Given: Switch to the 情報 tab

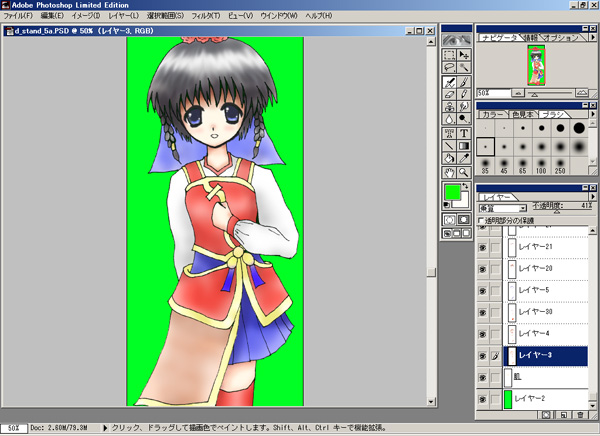Looking at the screenshot, I should click(x=531, y=38).
